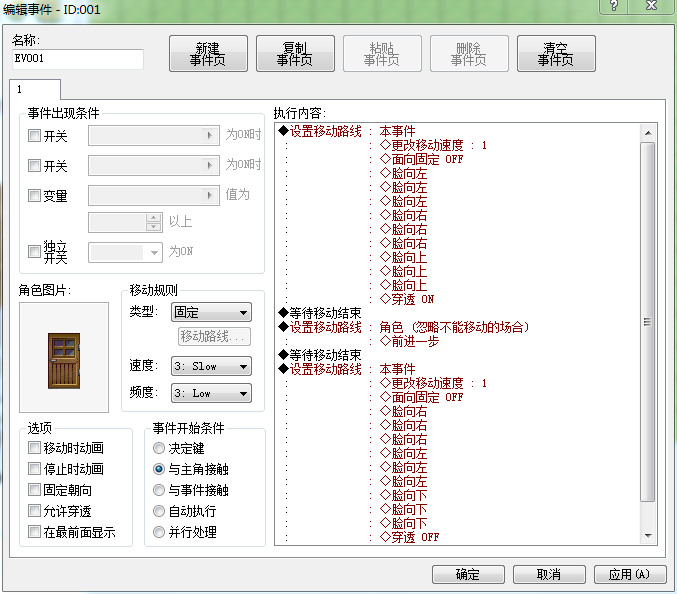Enable the first 开关 condition checkbox

pos(34,136)
